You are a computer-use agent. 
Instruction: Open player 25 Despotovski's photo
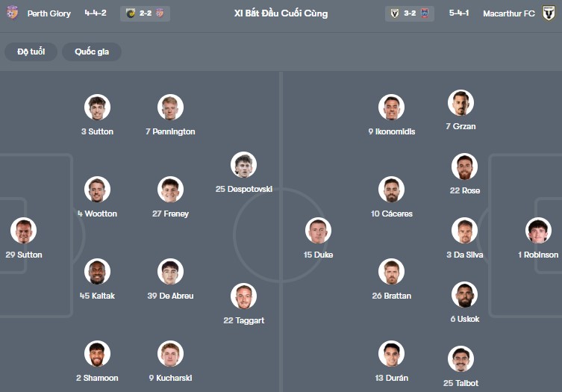click(x=243, y=165)
